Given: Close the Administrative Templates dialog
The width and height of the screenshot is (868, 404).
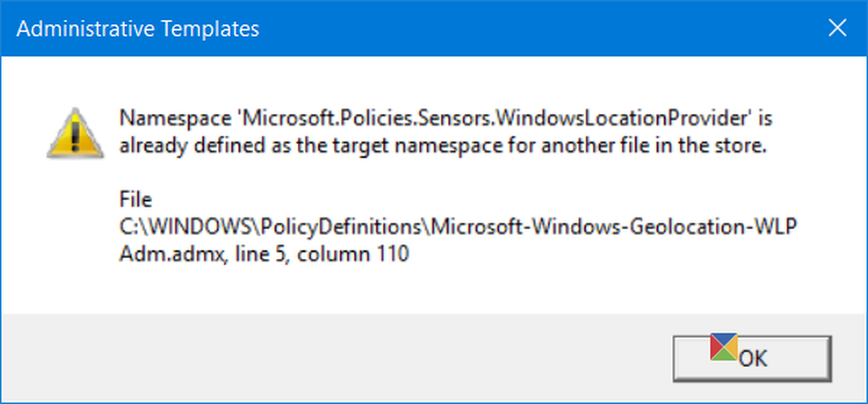Looking at the screenshot, I should click(x=837, y=29).
